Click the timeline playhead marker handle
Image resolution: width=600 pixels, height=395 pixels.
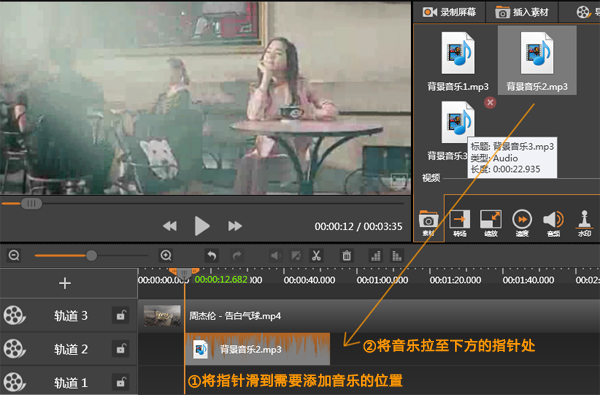(184, 273)
